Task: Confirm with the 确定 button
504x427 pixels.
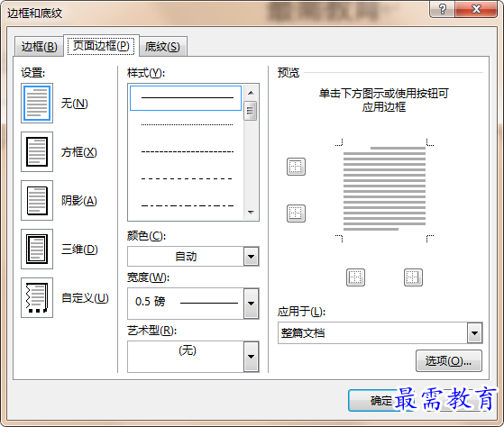Action: (x=381, y=401)
